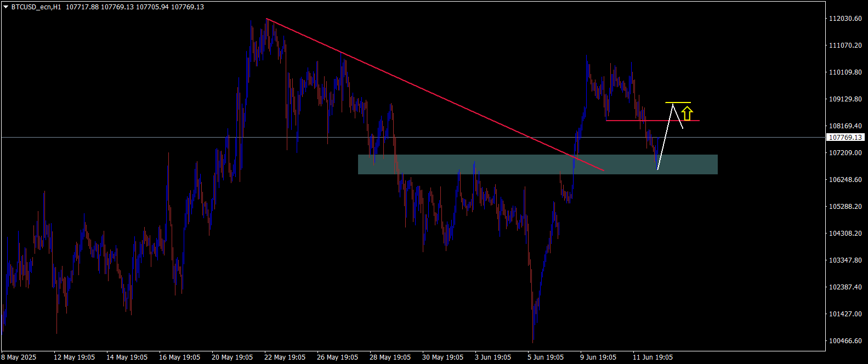Click the 110109.80 price scale label
This screenshot has height=364, width=868.
click(845, 72)
